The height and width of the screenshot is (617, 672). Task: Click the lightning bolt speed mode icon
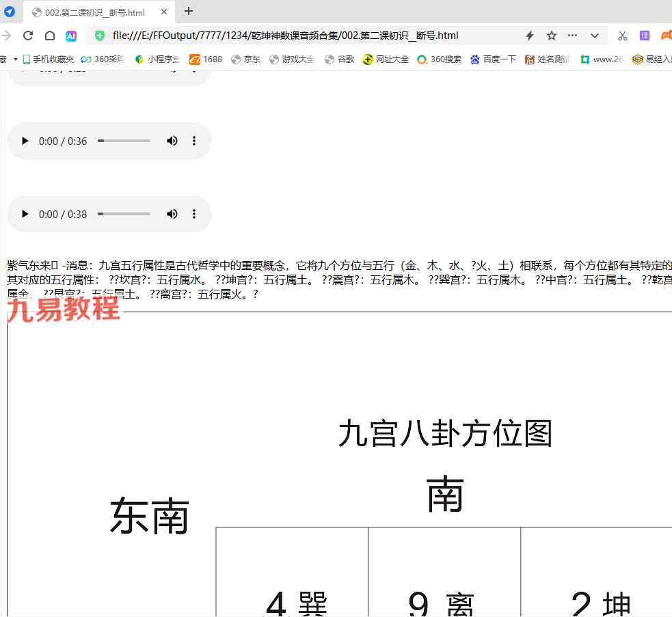529,36
